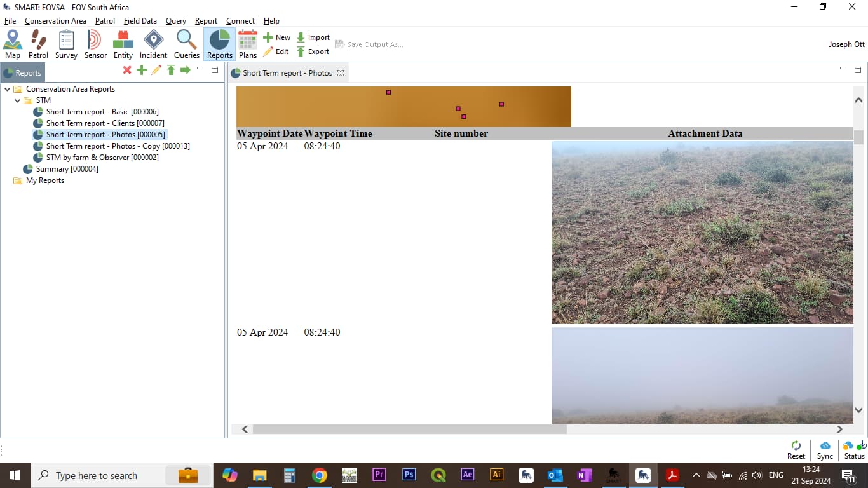Open Google Chrome from the taskbar

coord(320,475)
